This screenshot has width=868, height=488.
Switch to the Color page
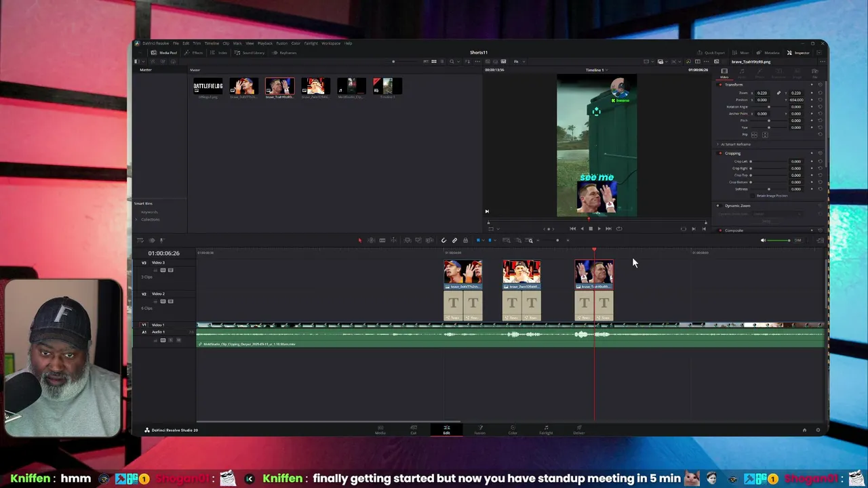coord(513,430)
